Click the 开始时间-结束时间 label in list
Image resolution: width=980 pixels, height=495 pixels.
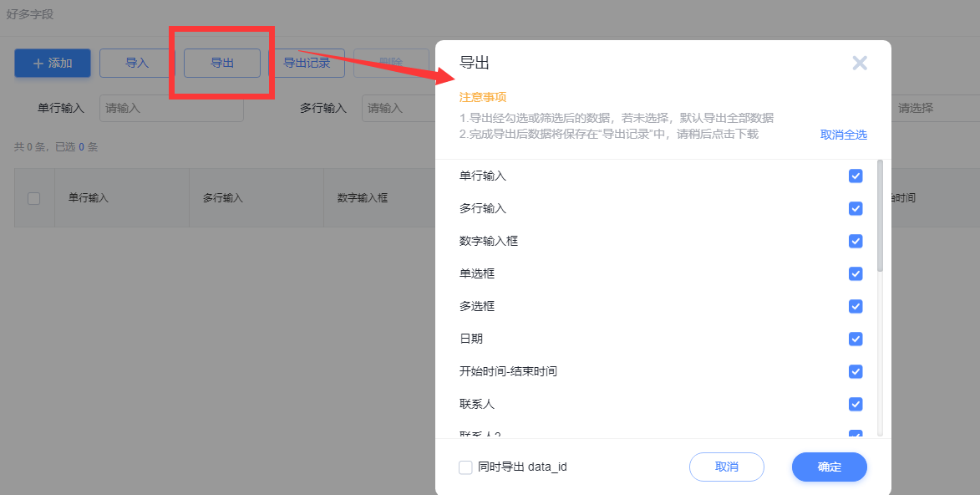pyautogui.click(x=508, y=371)
